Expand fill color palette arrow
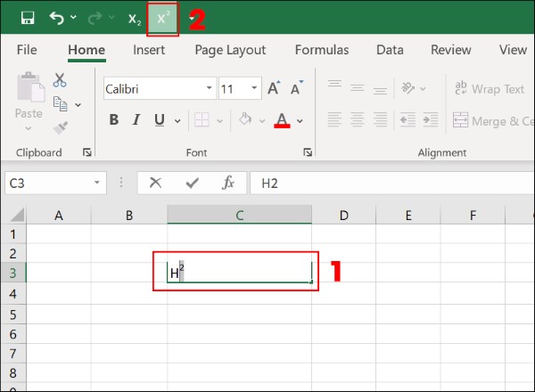 click(262, 120)
